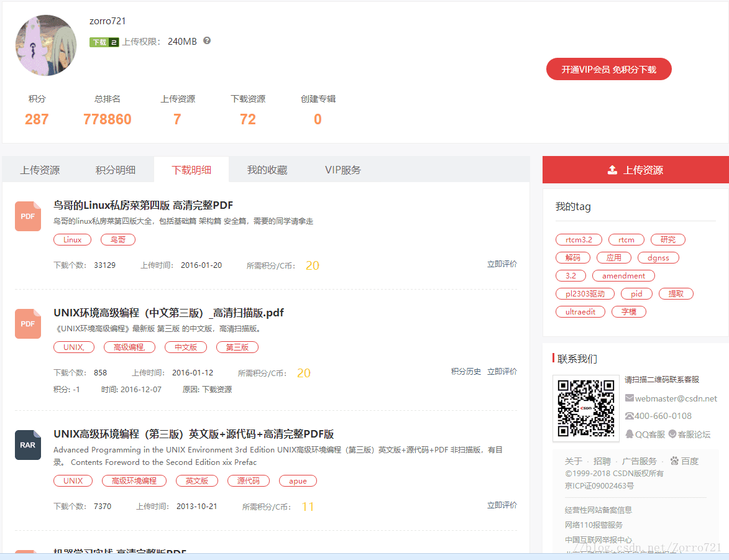Click the 第三版 tag
The height and width of the screenshot is (560, 729).
click(x=237, y=347)
